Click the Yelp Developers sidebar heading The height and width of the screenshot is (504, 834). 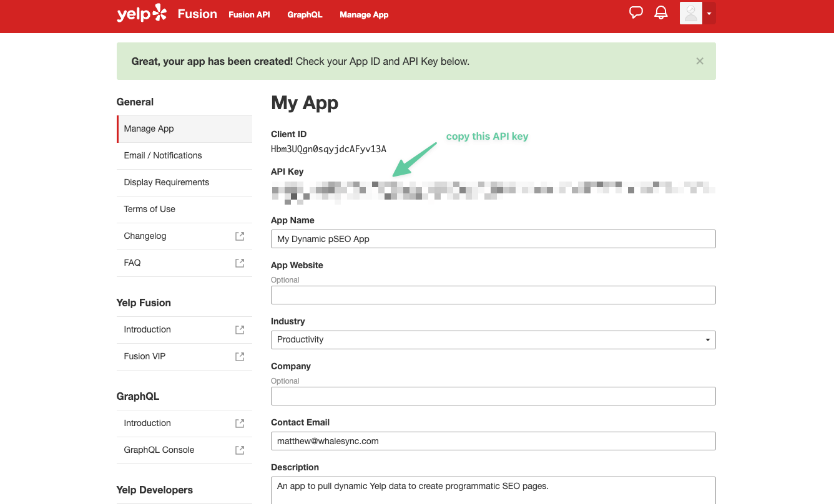pos(155,490)
